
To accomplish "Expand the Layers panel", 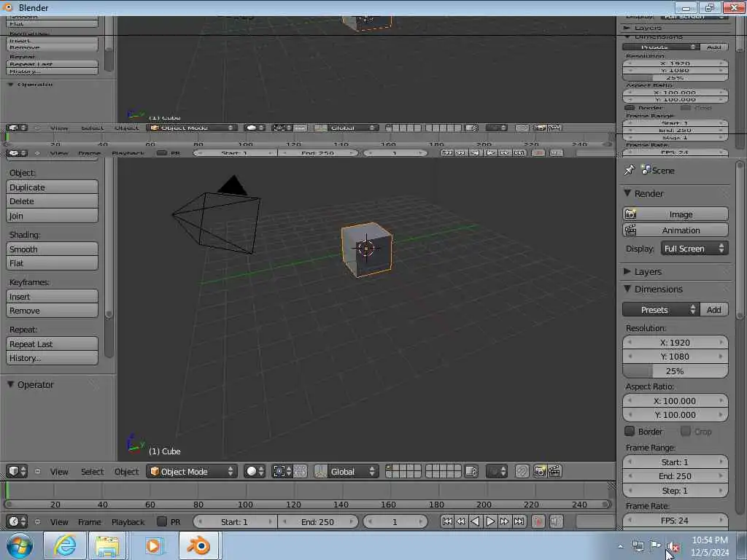I will click(627, 271).
